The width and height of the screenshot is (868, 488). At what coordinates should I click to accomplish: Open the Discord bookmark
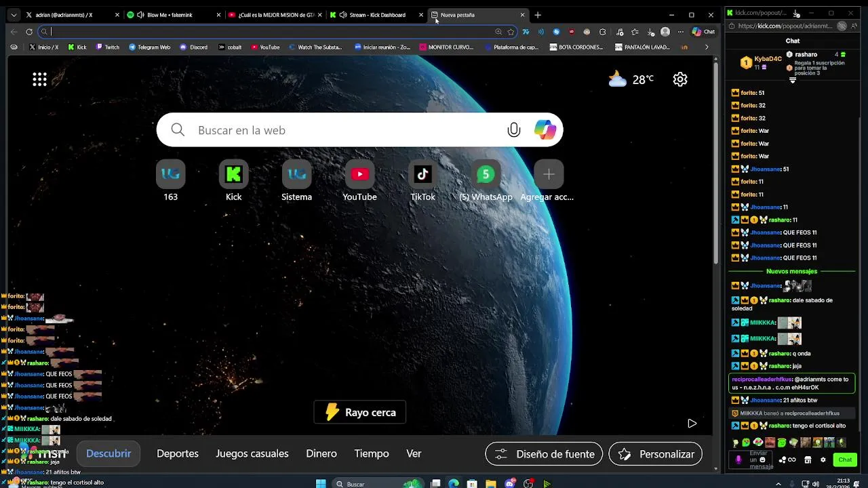pos(194,47)
